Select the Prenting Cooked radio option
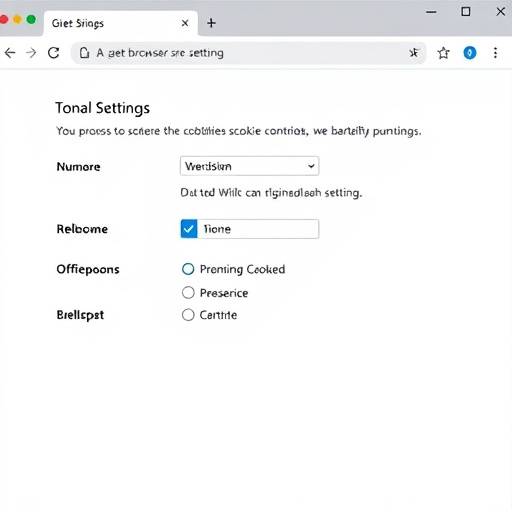Viewport: 512px width, 512px height. coord(188,269)
